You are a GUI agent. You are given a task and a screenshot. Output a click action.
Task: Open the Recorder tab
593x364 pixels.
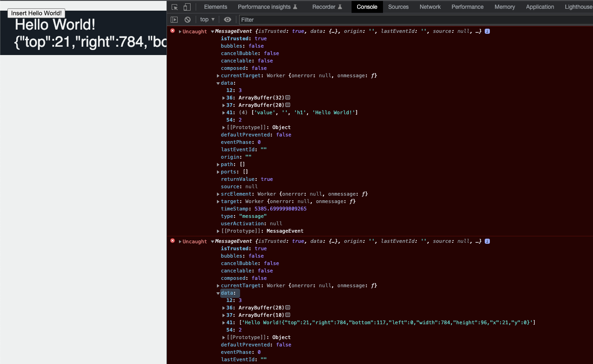(327, 7)
